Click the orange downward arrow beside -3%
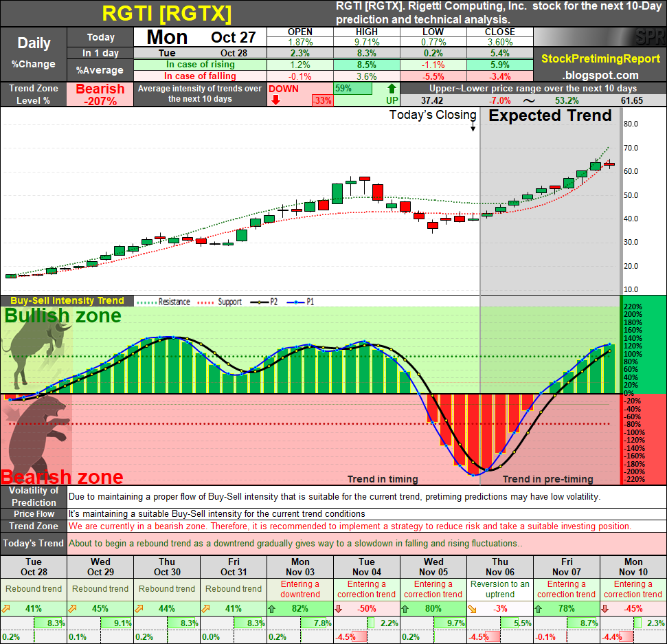667x644 pixels. 473,609
